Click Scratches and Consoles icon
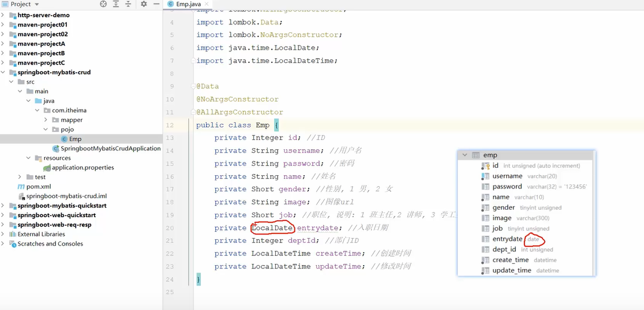 click(x=12, y=244)
